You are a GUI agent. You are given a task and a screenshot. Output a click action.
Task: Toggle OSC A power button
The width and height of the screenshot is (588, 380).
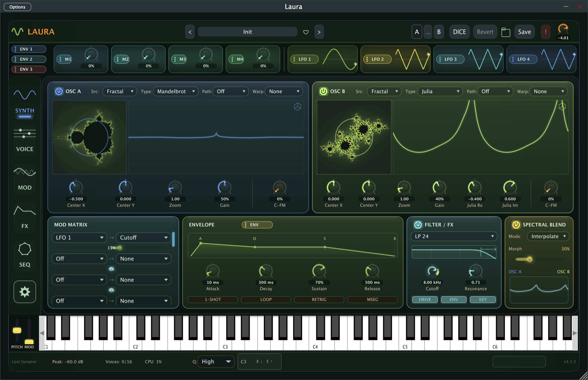58,91
